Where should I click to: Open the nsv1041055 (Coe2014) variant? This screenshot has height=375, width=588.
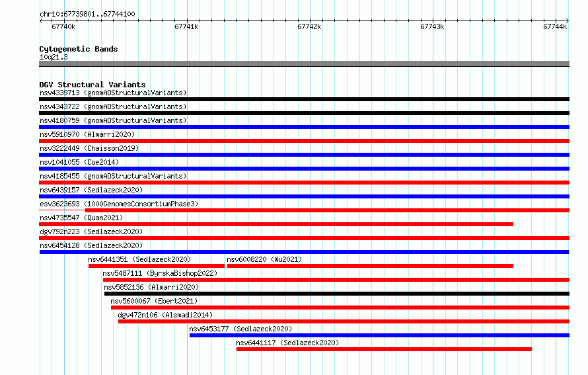tap(79, 162)
